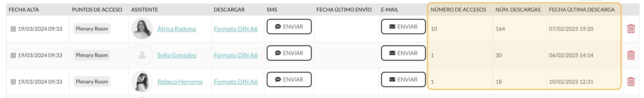
Task: Open the Àfrica Radsma attendee link
Action: (176, 29)
